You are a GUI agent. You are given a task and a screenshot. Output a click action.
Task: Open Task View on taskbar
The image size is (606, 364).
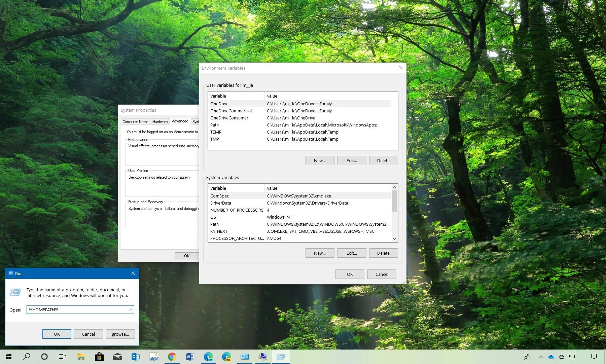point(62,357)
